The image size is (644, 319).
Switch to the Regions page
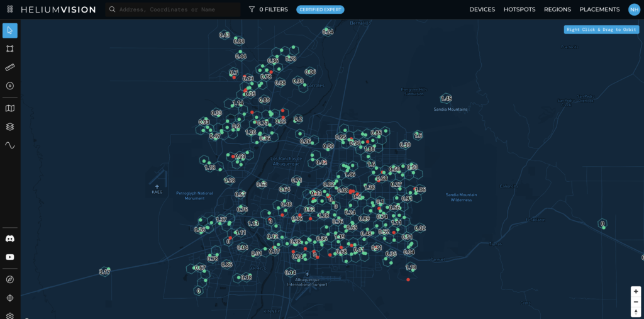point(557,9)
